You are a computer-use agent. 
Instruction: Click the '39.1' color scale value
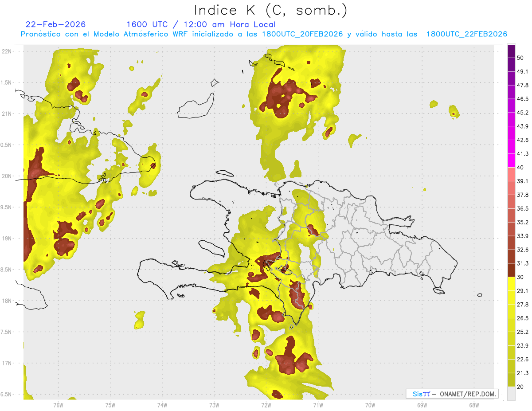[x=523, y=181]
